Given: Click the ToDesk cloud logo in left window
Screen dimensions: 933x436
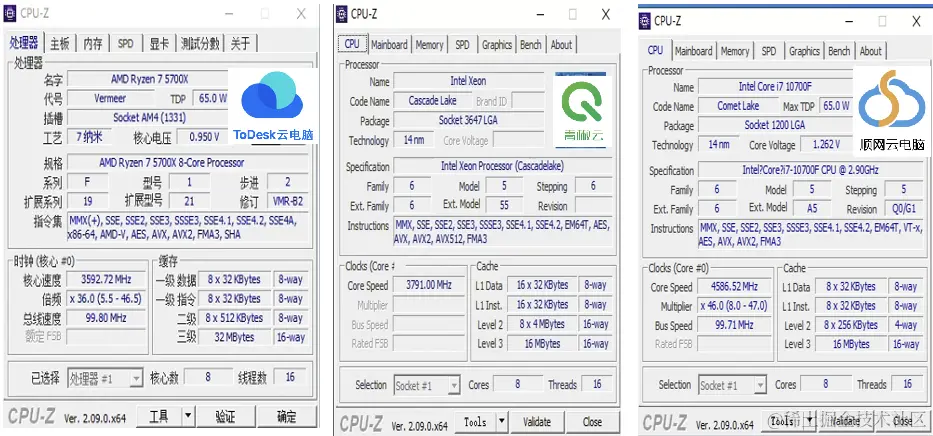Looking at the screenshot, I should [x=273, y=95].
